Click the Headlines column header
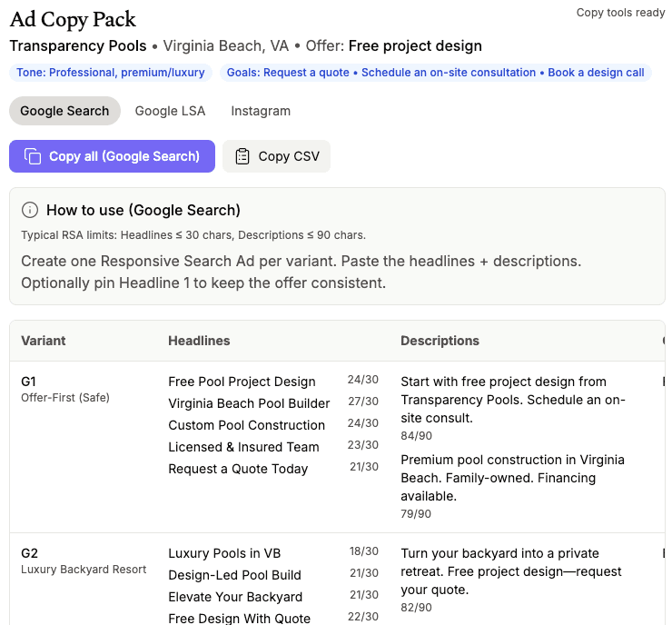The image size is (672, 625). click(199, 341)
